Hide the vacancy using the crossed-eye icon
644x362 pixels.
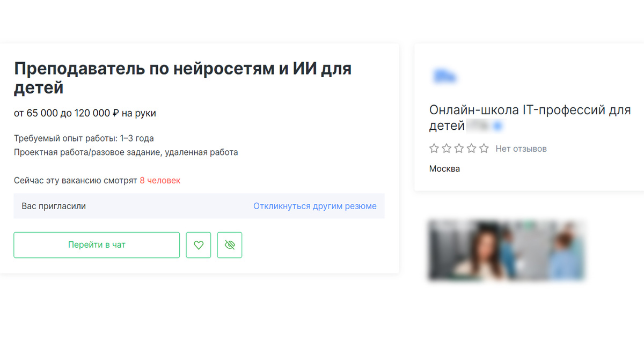(x=230, y=245)
